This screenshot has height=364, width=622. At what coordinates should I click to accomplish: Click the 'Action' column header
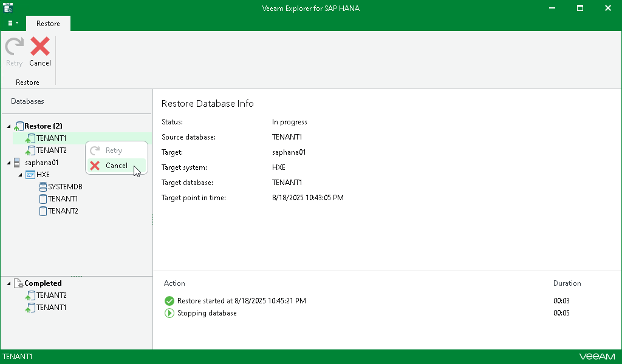[174, 283]
